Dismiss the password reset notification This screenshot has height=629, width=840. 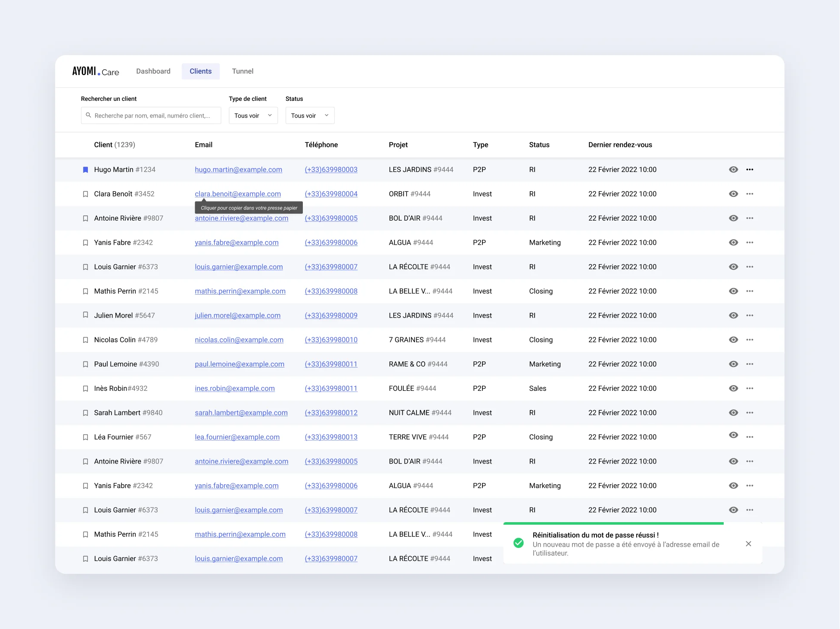pos(748,544)
